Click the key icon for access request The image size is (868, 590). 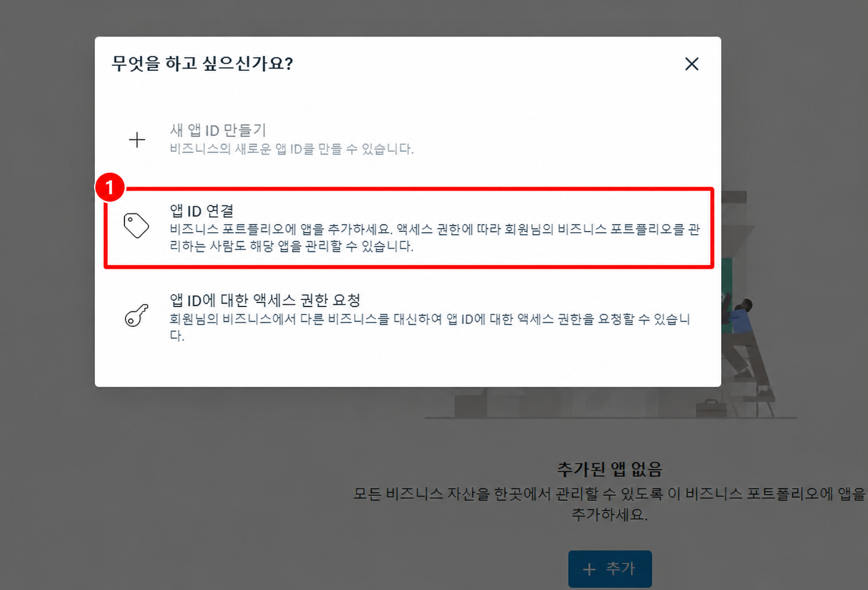[136, 315]
